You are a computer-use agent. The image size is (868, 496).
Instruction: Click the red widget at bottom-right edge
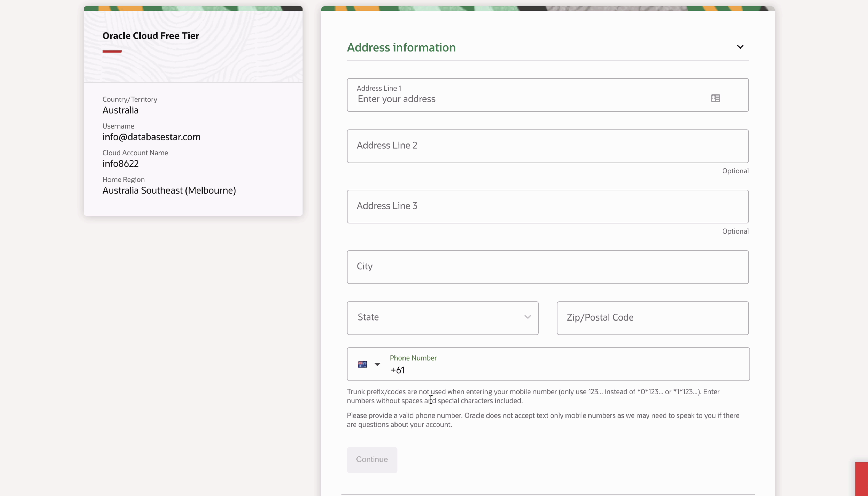pos(861,479)
